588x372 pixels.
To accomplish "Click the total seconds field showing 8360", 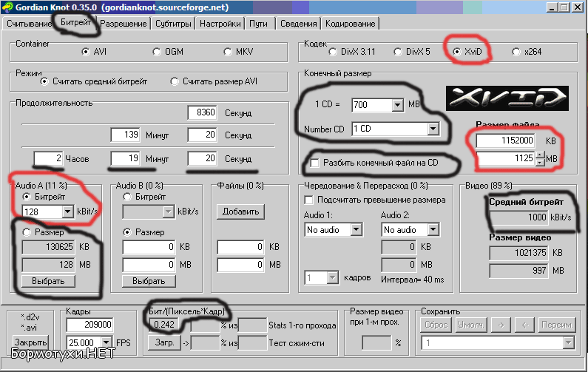I will (202, 112).
